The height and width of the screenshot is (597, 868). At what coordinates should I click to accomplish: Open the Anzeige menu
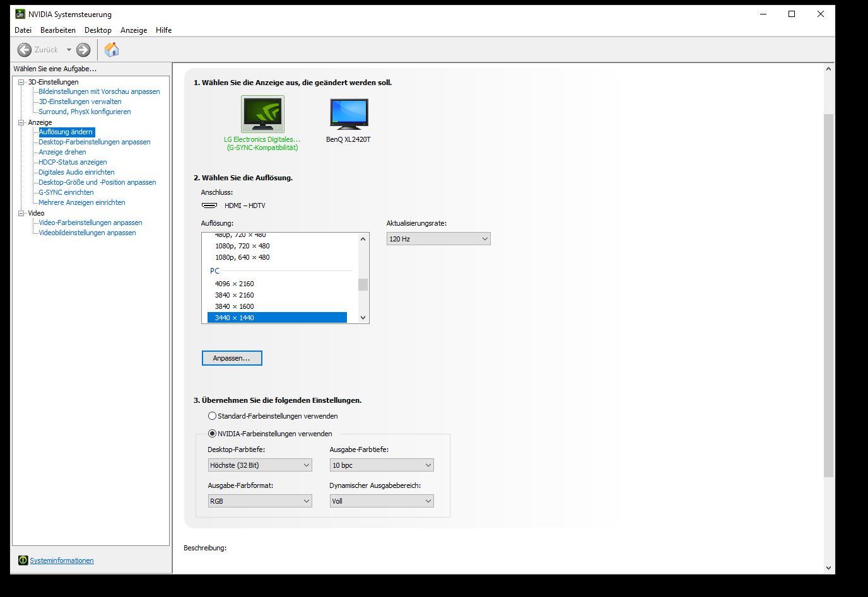click(134, 30)
